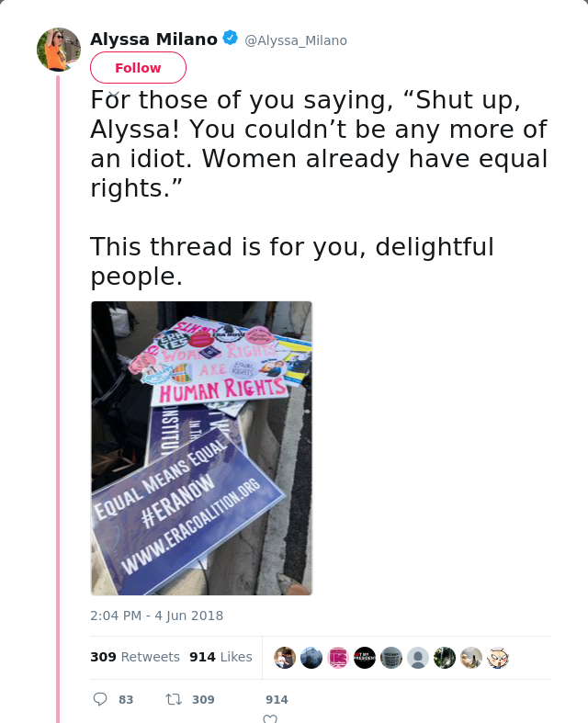Viewport: 588px width, 723px height.
Task: Enlarge the protest signs photo
Action: click(x=201, y=448)
